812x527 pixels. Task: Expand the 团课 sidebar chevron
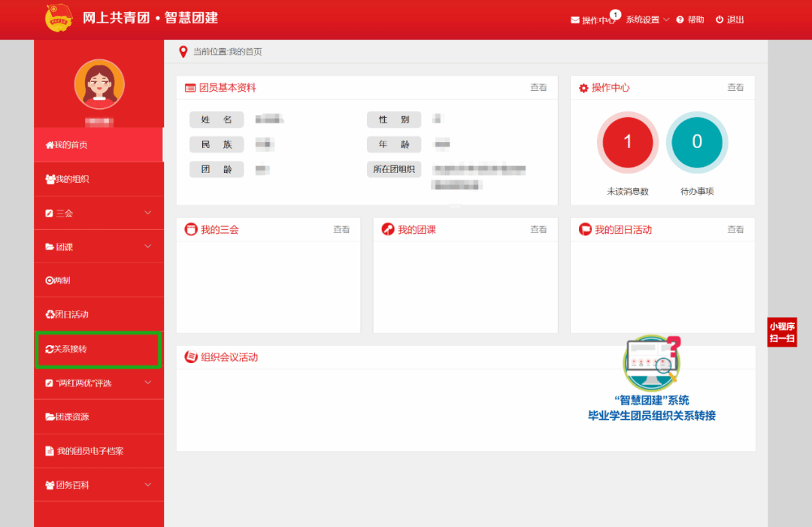[x=147, y=247]
